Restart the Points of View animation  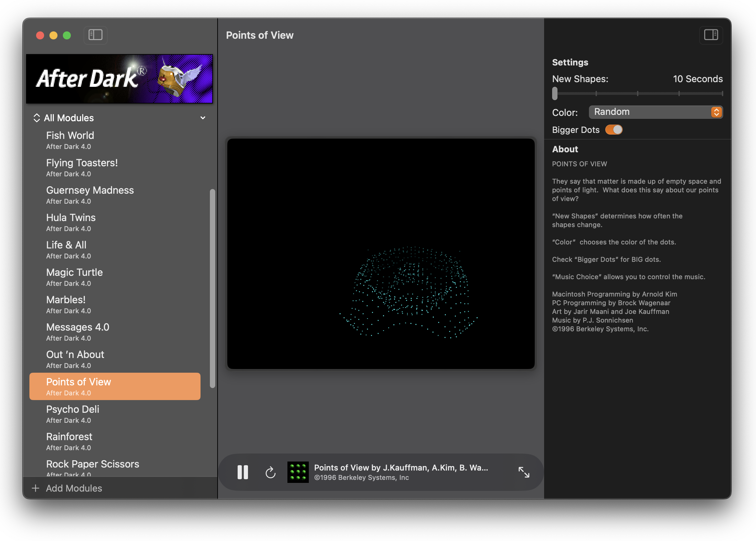click(270, 472)
